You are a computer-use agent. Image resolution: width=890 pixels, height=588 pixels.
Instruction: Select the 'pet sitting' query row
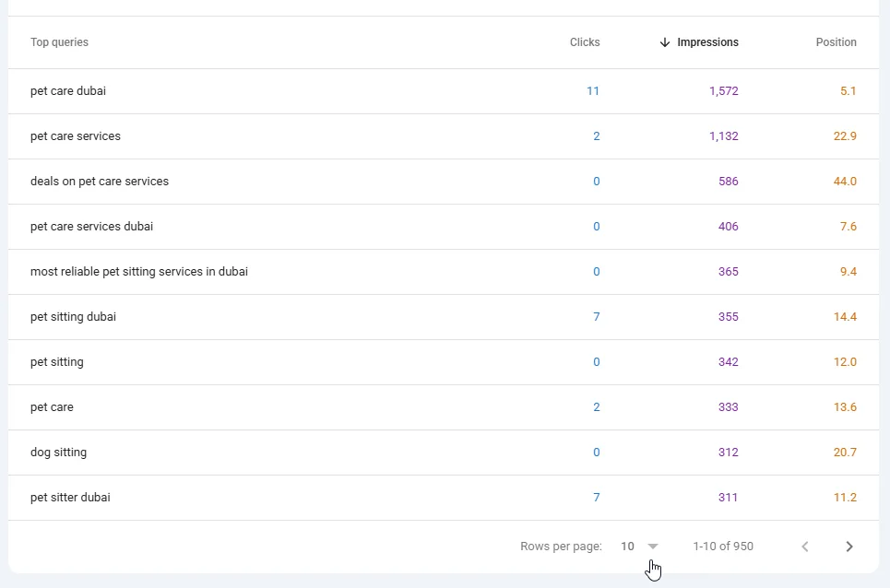(444, 362)
